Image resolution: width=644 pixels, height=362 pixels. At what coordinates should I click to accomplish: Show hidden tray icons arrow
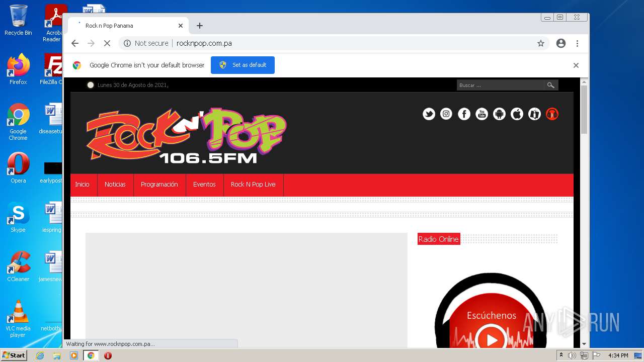[561, 355]
